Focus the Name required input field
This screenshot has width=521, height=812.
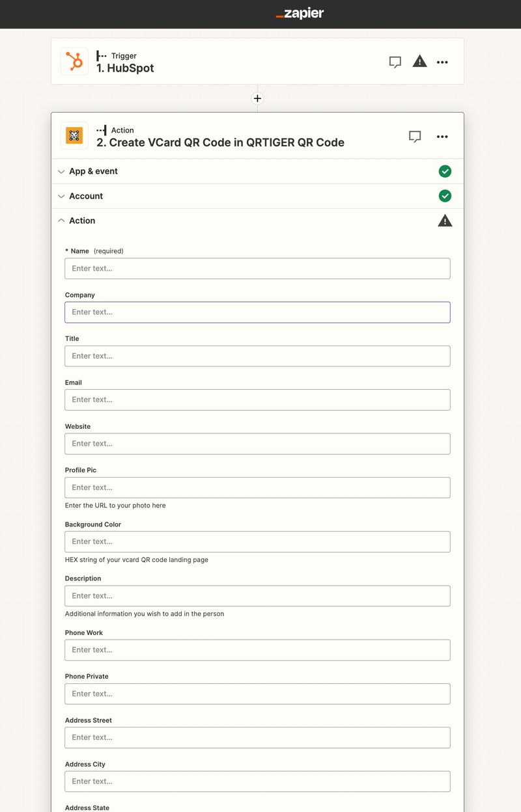tap(257, 269)
